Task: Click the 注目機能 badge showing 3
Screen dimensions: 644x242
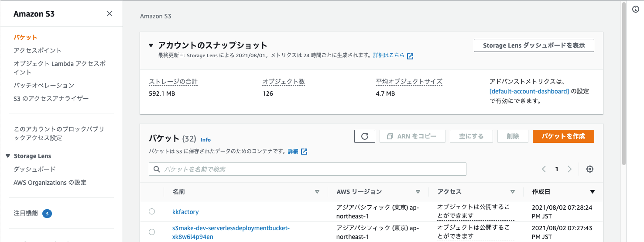Action: click(47, 214)
